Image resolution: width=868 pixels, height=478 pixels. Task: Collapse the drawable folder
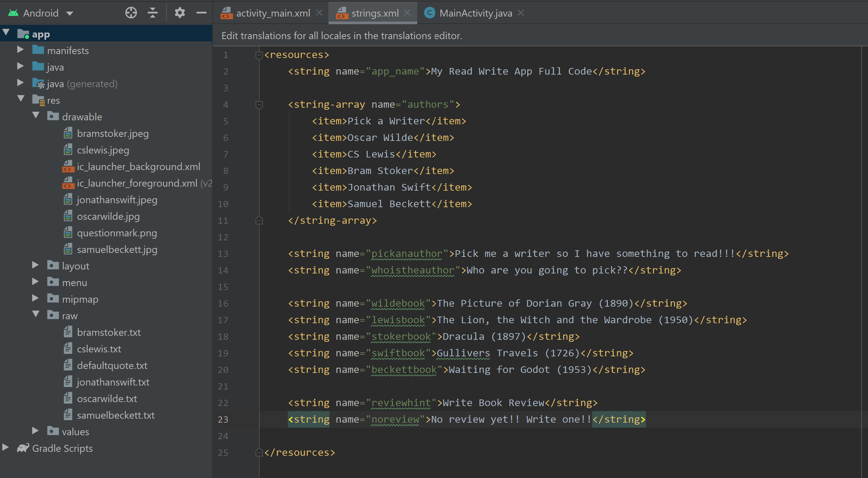pos(36,116)
